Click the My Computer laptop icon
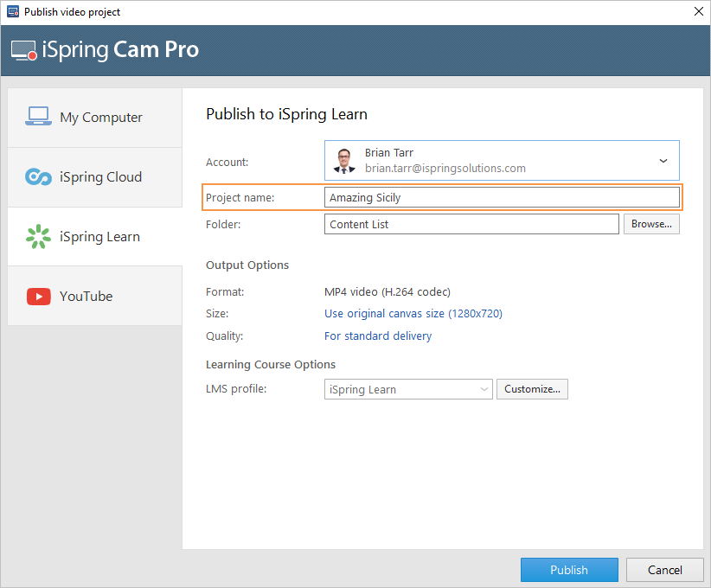711x588 pixels. tap(38, 117)
